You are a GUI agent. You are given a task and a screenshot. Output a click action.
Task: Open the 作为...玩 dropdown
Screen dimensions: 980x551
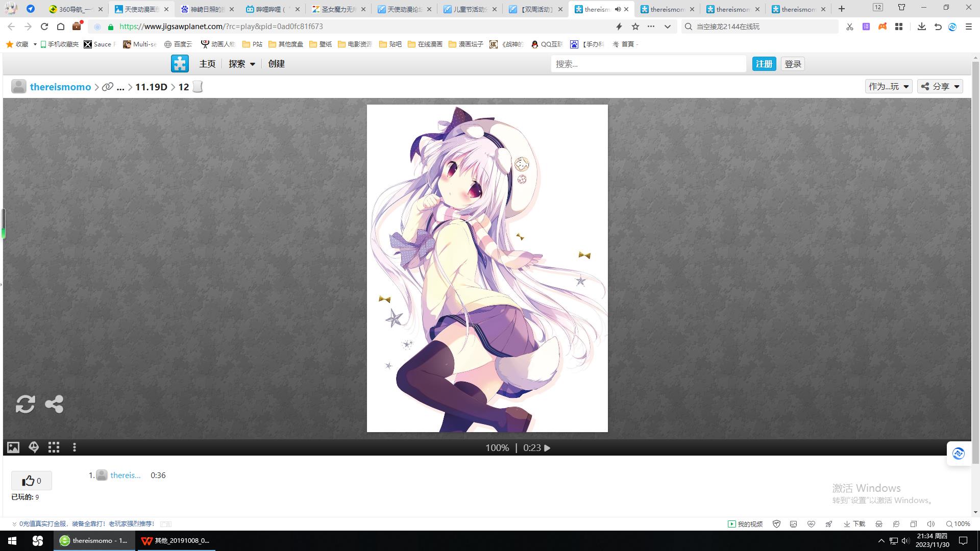(x=889, y=87)
